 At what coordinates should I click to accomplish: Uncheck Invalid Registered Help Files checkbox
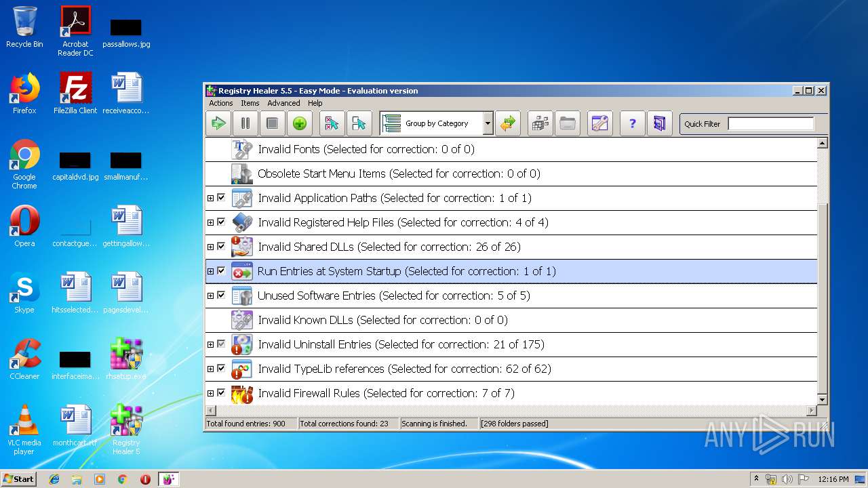point(221,222)
